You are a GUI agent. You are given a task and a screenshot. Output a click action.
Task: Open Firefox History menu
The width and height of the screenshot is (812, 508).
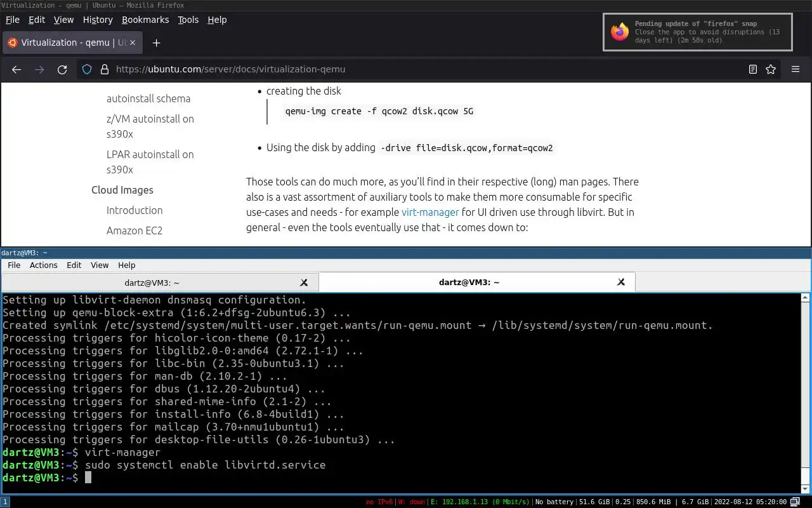pos(98,20)
